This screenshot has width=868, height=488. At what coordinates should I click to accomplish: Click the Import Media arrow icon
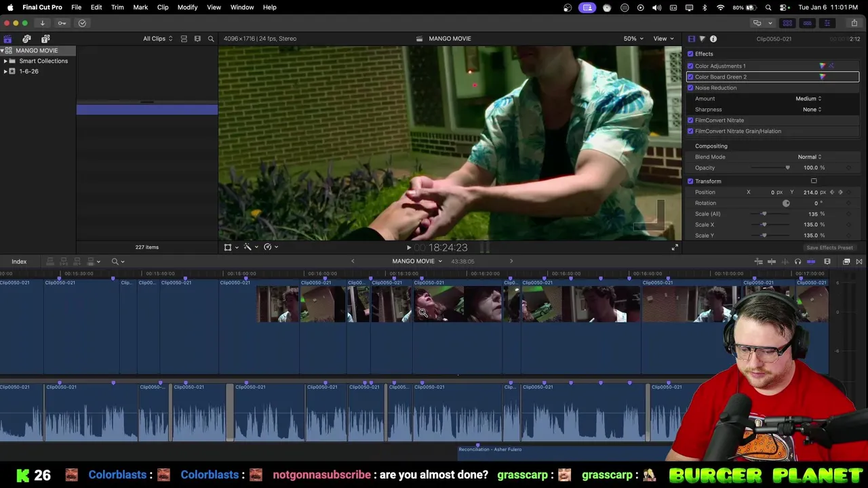click(42, 23)
